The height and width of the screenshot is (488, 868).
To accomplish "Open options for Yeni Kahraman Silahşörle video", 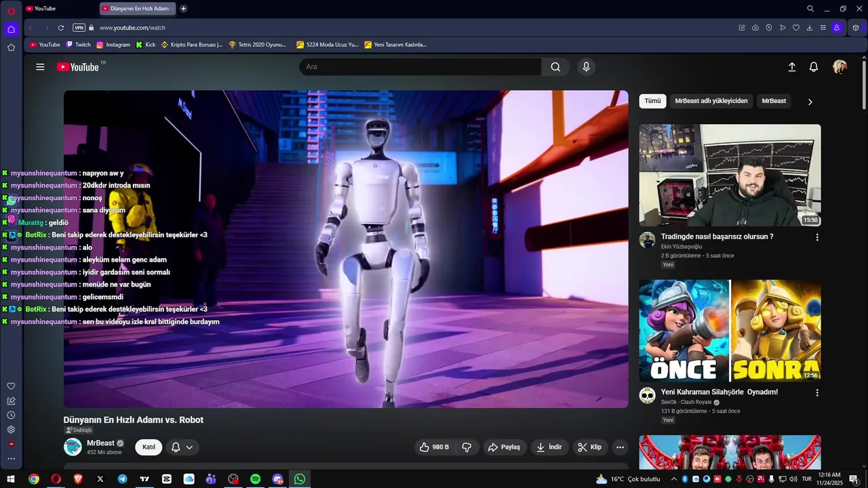I will (x=817, y=392).
